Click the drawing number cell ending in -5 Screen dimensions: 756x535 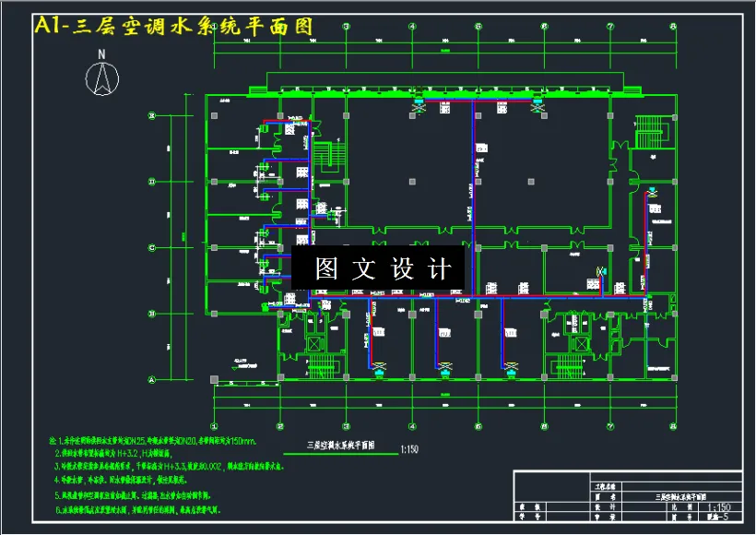(x=719, y=517)
